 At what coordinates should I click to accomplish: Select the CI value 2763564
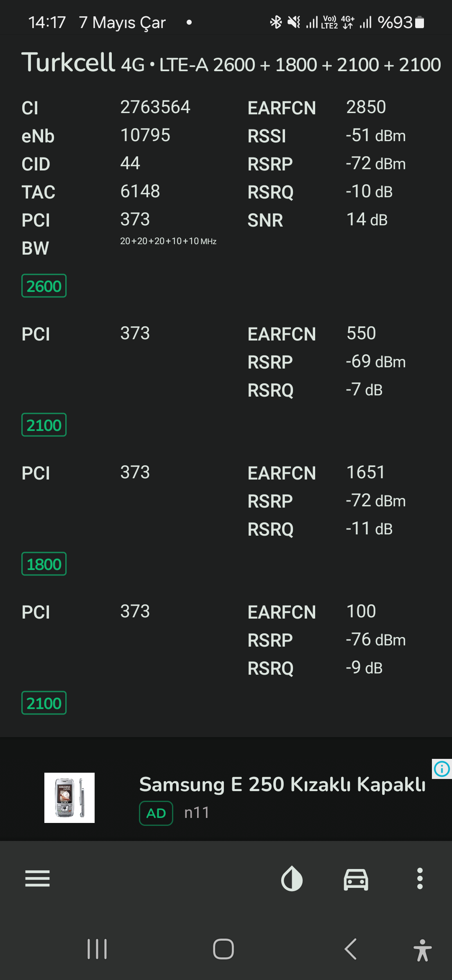[155, 107]
